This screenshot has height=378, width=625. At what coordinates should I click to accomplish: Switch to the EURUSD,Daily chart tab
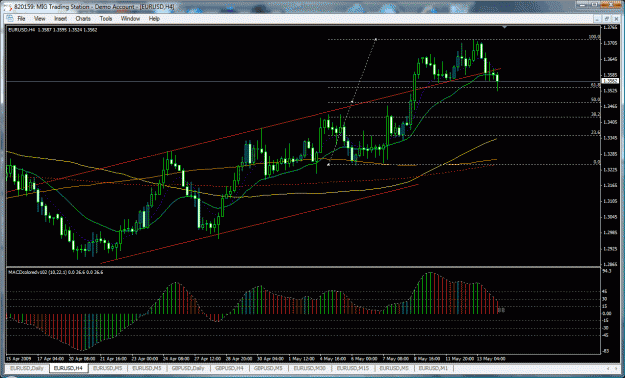(27, 368)
